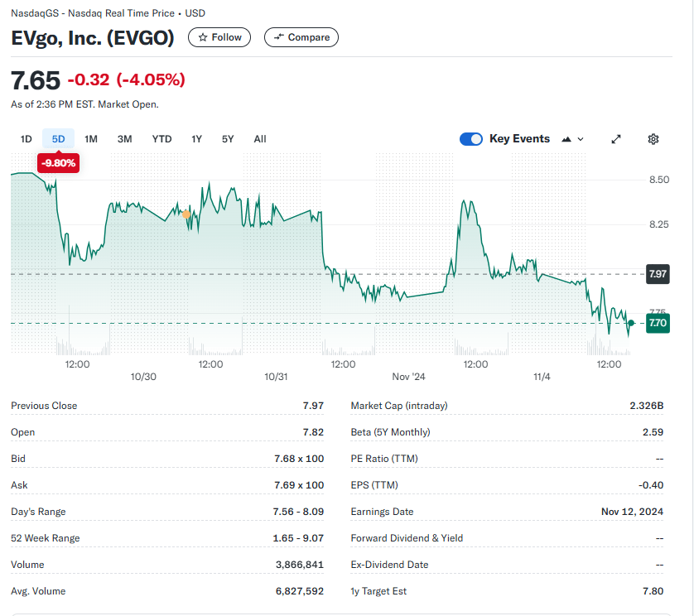694x616 pixels.
Task: Open chart settings gear
Action: (653, 139)
